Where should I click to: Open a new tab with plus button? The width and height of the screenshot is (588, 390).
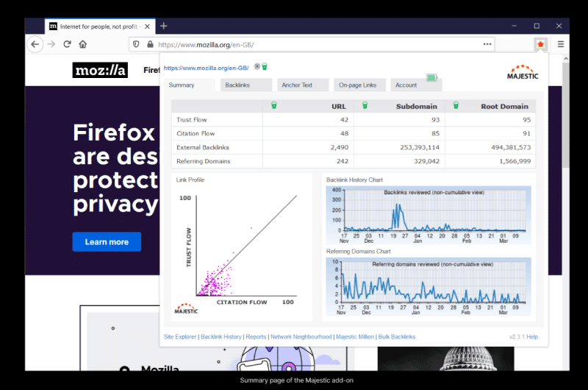click(163, 26)
